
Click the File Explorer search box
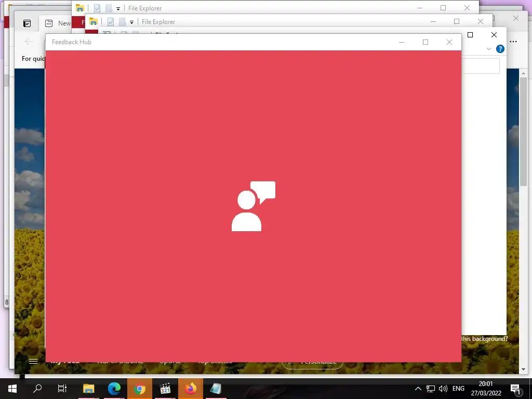click(481, 66)
